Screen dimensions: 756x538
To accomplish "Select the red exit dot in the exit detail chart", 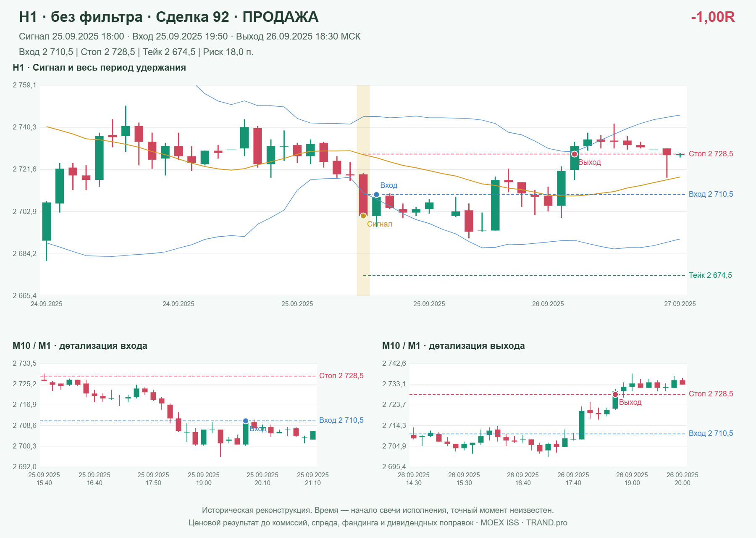I will pos(615,394).
